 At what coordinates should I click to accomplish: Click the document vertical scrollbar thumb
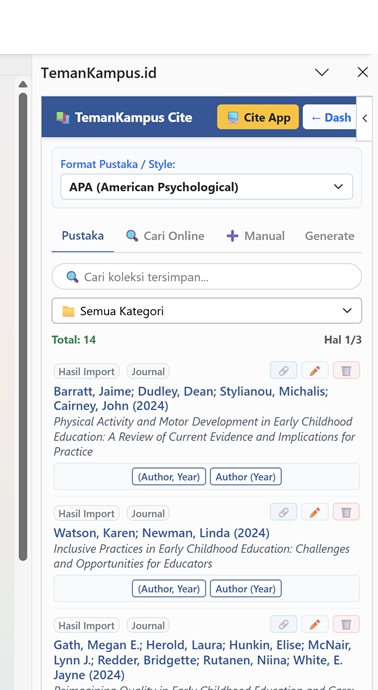coord(23,327)
